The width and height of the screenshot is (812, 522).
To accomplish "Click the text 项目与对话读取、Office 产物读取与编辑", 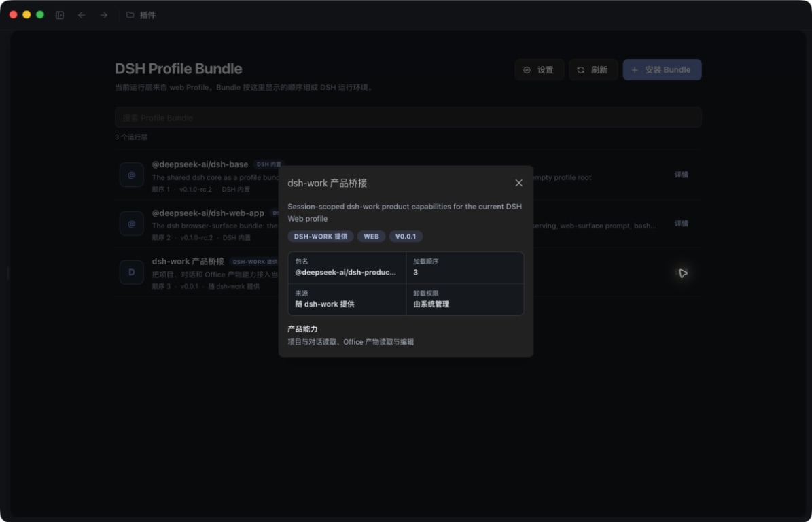I will click(x=351, y=342).
